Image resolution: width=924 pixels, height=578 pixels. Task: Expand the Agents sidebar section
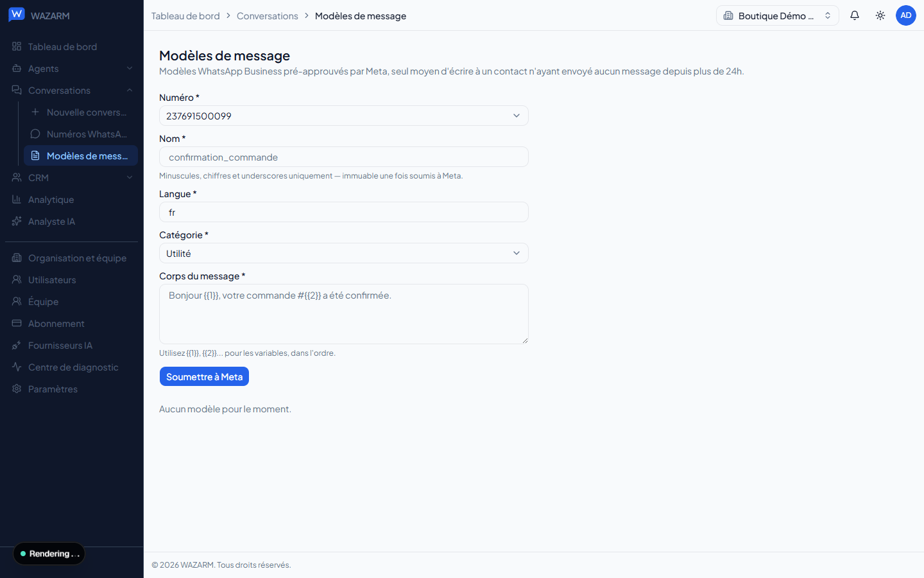coord(71,69)
